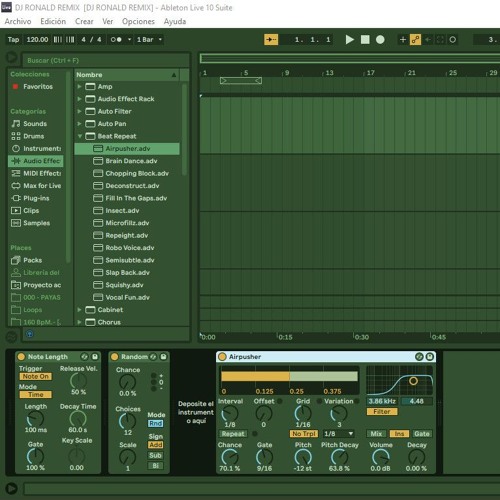Image resolution: width=500 pixels, height=500 pixels.
Task: Select the Audio Effects category
Action: (x=36, y=161)
